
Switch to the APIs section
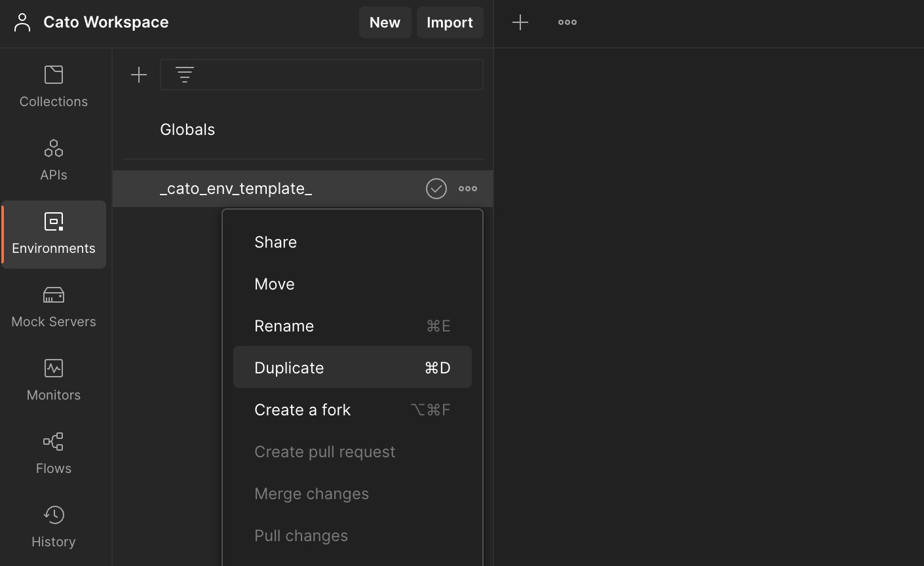[53, 159]
